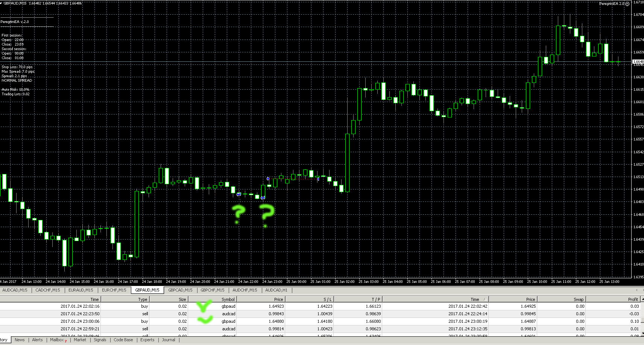This screenshot has height=345, width=644.
Task: Sort history by the Symbol column header
Action: [212, 299]
